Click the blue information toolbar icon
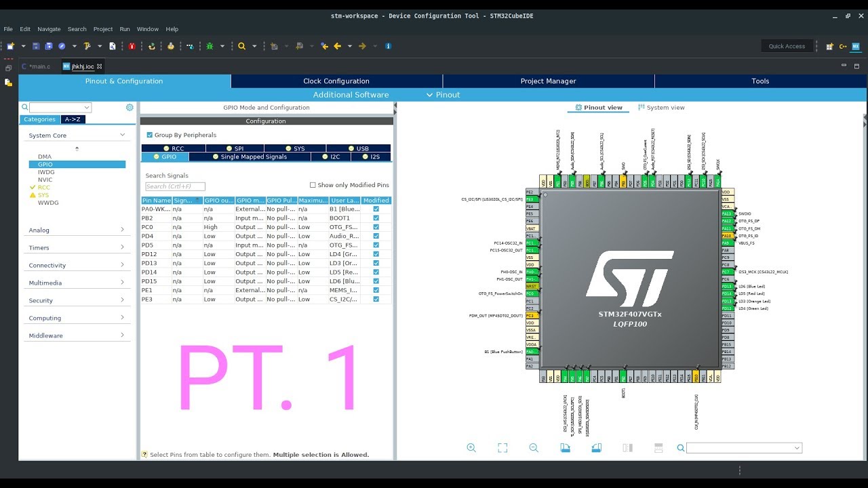 coord(388,46)
